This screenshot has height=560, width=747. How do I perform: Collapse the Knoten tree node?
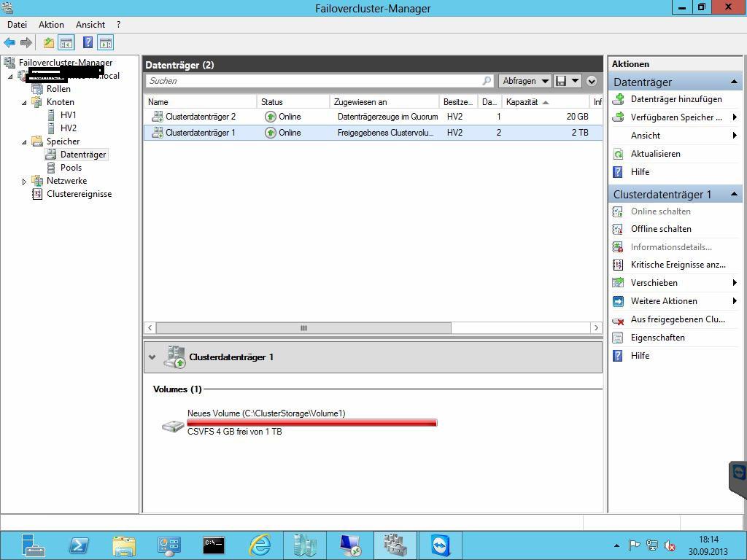(24, 102)
